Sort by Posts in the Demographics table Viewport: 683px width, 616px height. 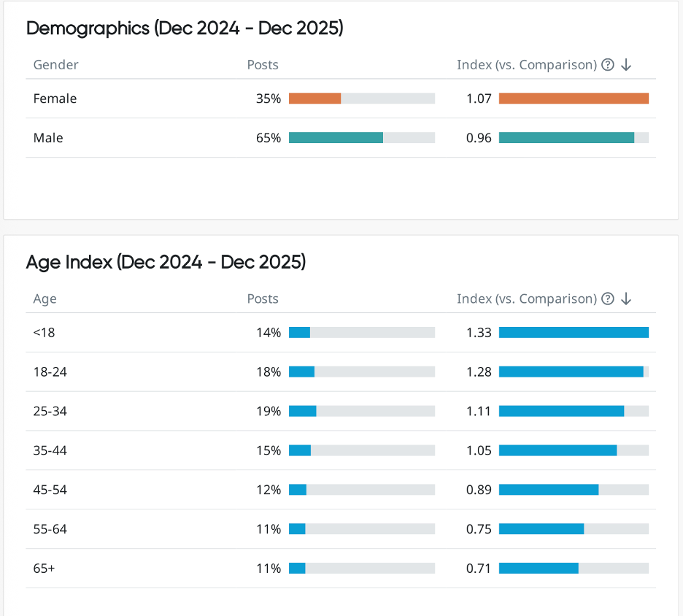[x=262, y=65]
